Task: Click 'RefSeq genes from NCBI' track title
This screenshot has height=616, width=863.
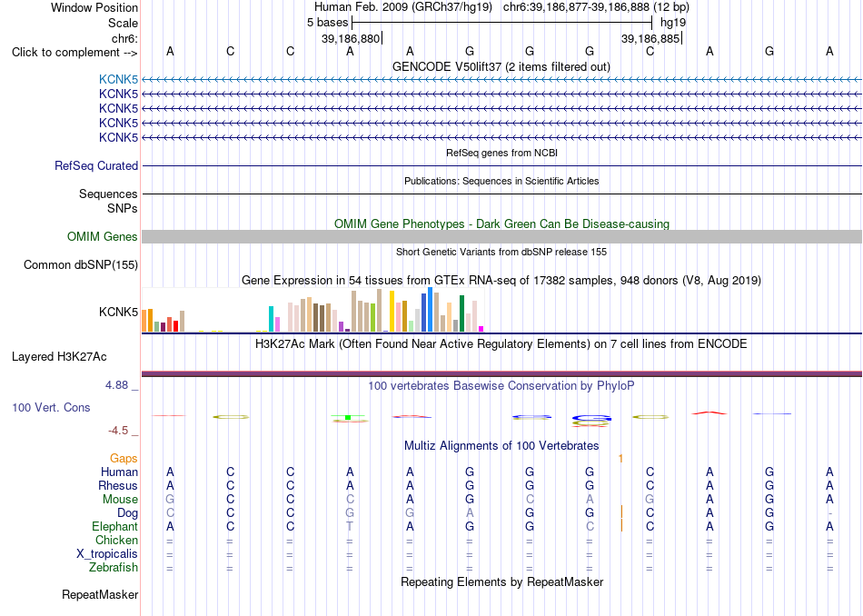Action: point(501,153)
